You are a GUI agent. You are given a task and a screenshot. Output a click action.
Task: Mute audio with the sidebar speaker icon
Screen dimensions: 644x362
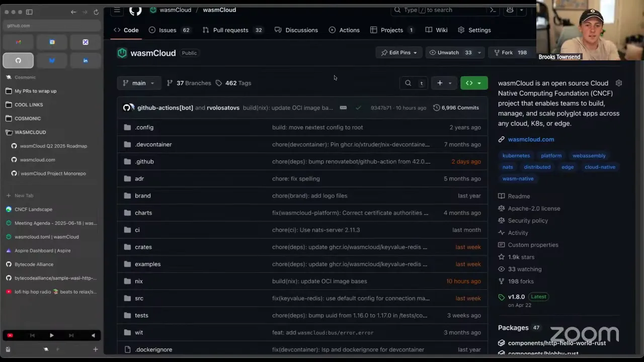93,335
